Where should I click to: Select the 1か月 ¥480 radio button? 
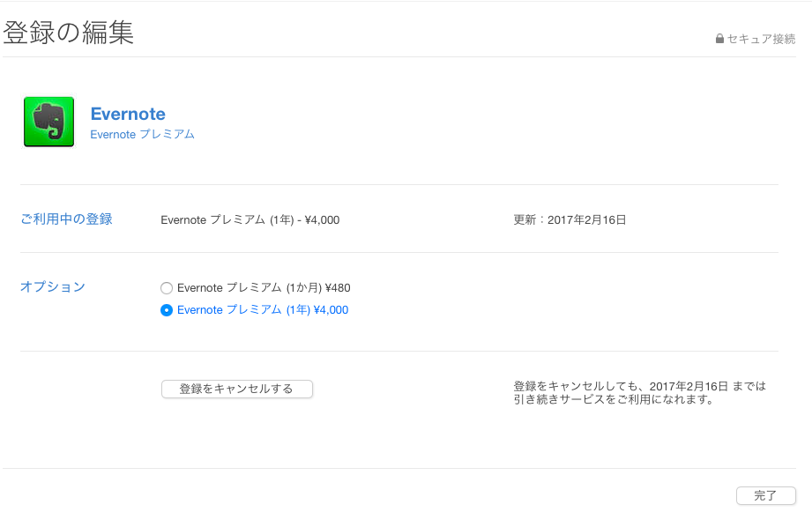point(167,288)
